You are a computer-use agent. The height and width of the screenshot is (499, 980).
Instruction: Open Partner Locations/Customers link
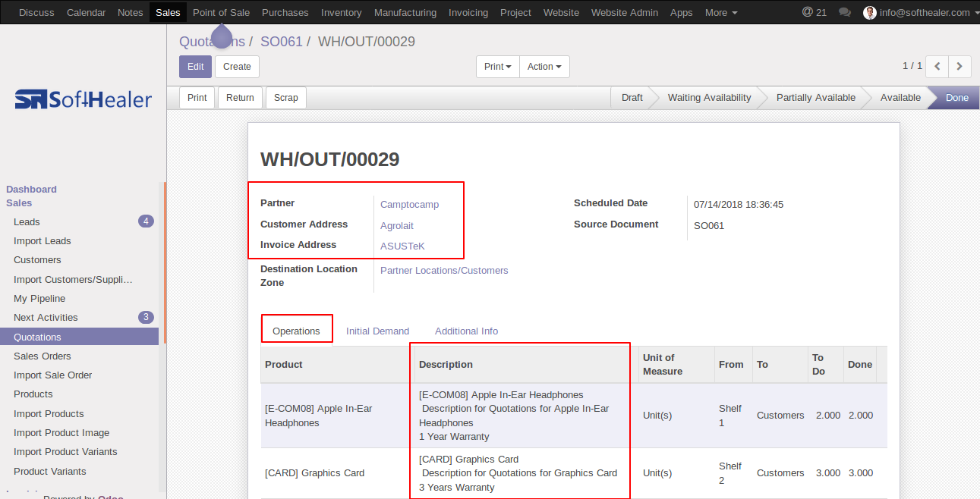tap(444, 270)
